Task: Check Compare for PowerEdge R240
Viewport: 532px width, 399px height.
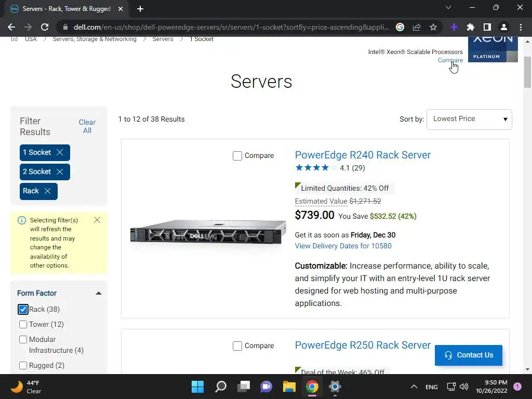Action: 237,156
